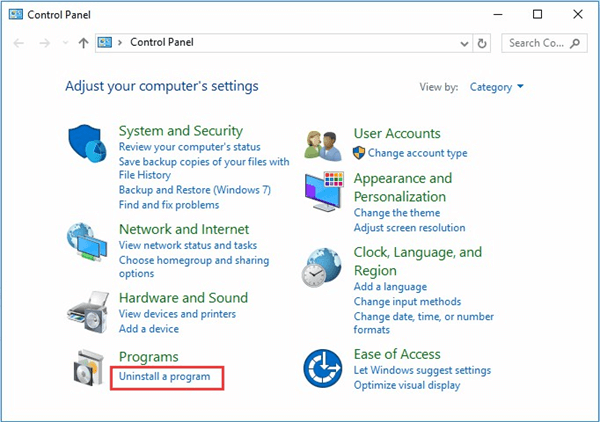
Task: Maximize the Control Panel window
Action: 537,15
